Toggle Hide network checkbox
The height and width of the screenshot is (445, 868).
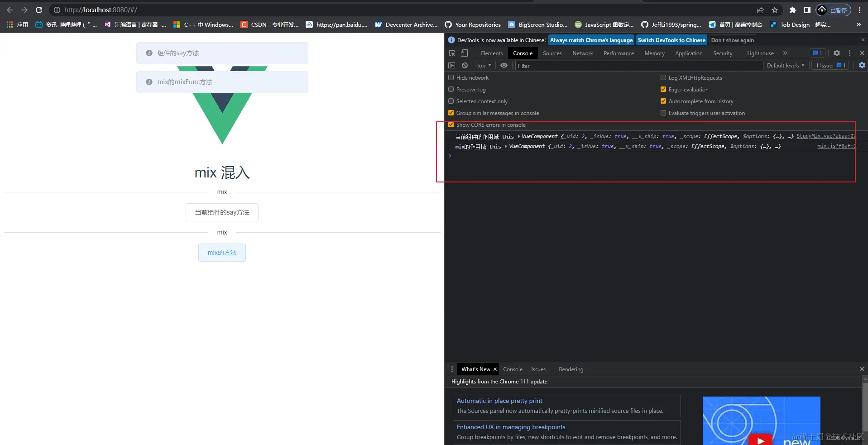point(451,78)
